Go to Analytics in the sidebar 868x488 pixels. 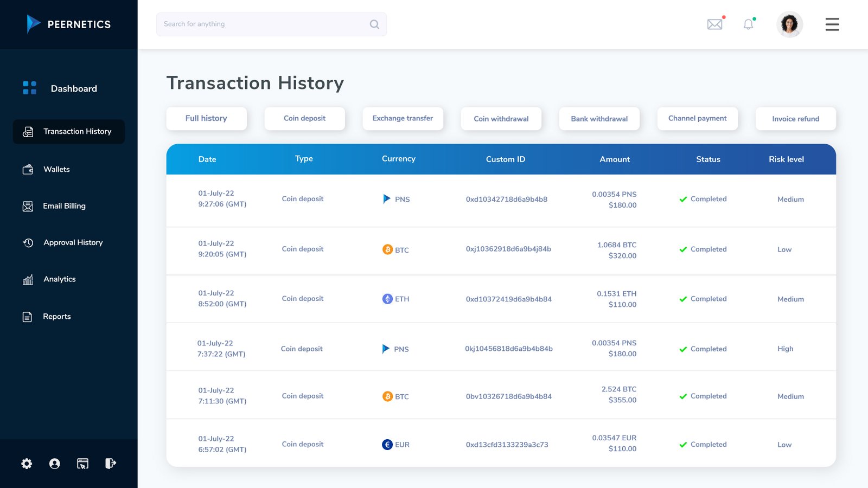pos(59,279)
